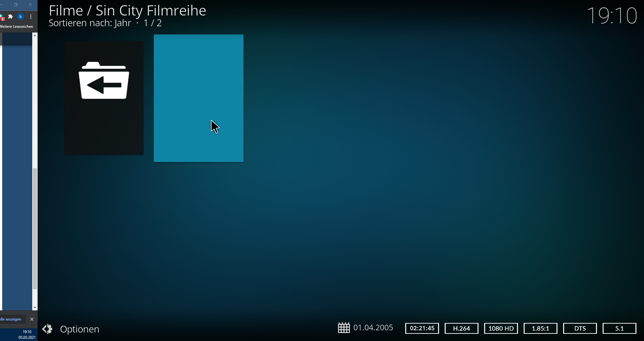
Task: Click the browser vertical scrollbar thumb
Action: (x=35, y=229)
